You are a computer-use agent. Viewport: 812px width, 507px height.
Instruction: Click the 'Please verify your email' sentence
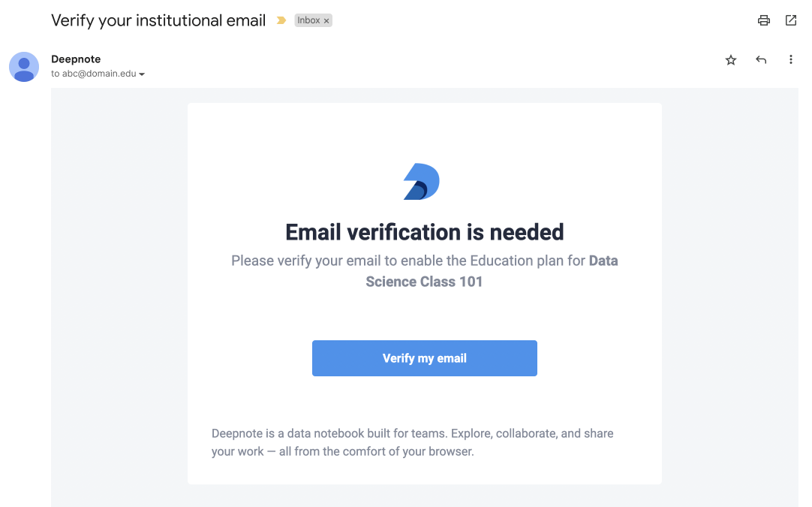(425, 270)
